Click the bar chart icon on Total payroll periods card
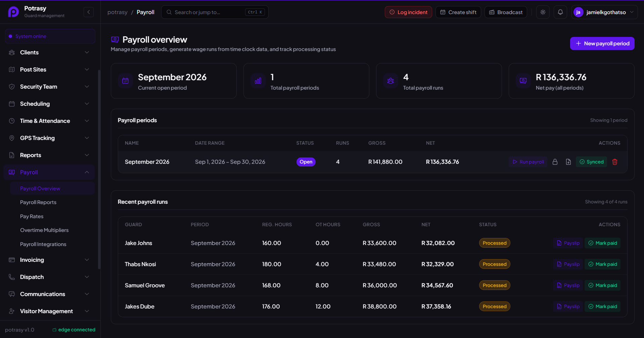 258,81
